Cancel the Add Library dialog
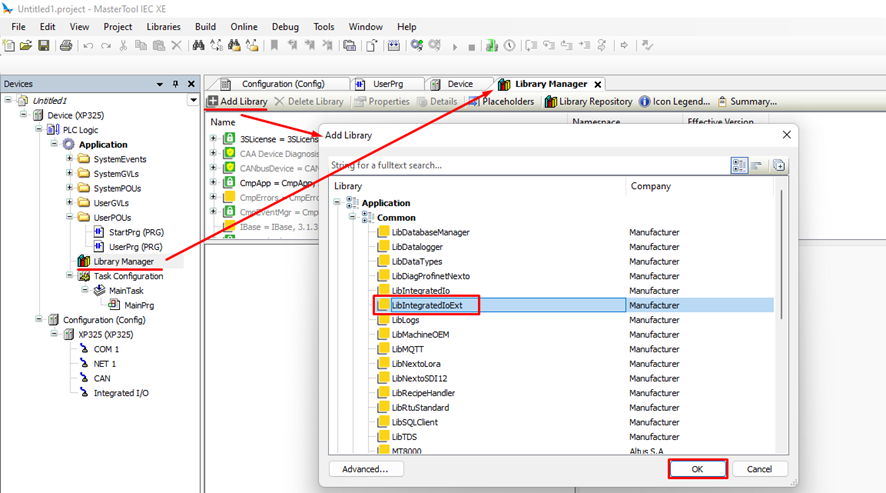 click(x=759, y=469)
